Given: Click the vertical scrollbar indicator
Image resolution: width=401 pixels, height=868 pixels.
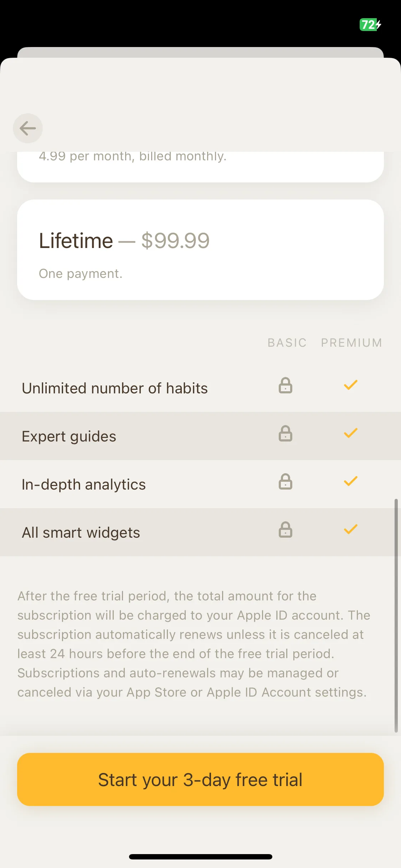Looking at the screenshot, I should click(396, 616).
